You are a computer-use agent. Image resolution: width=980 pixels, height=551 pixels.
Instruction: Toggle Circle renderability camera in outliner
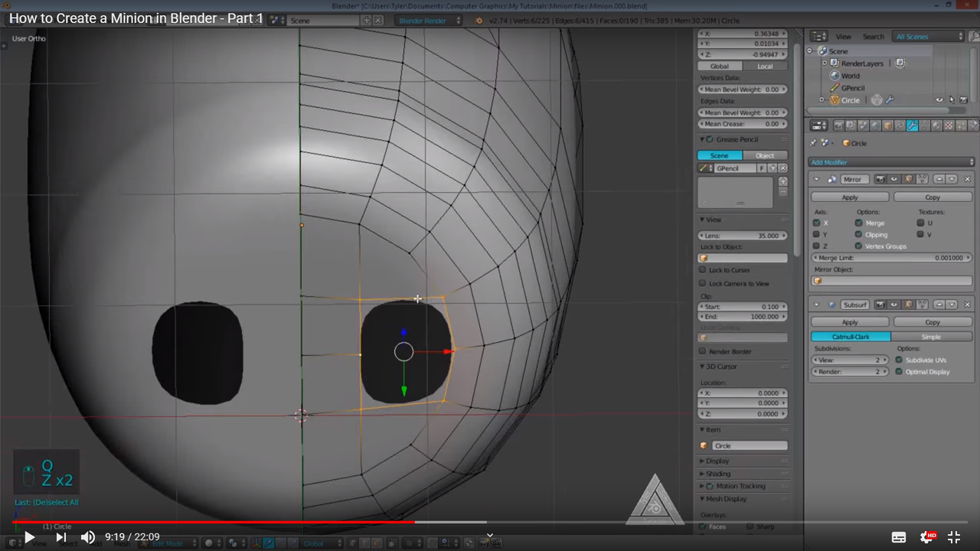tap(964, 99)
